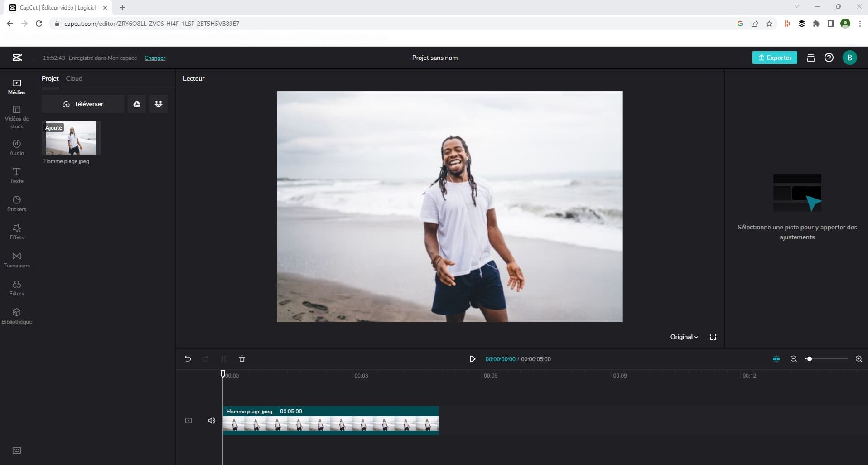
Task: Import media from Dropbox
Action: pos(158,104)
